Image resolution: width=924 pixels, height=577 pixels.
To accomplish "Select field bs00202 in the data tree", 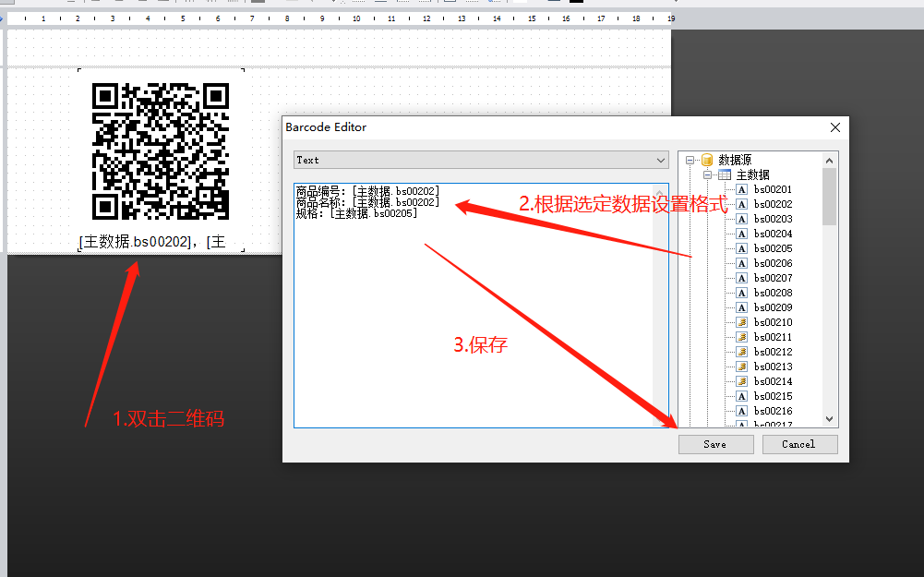I will point(774,204).
